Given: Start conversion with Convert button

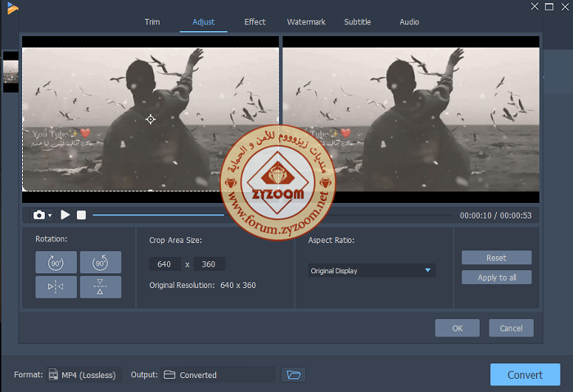Looking at the screenshot, I should pos(526,375).
